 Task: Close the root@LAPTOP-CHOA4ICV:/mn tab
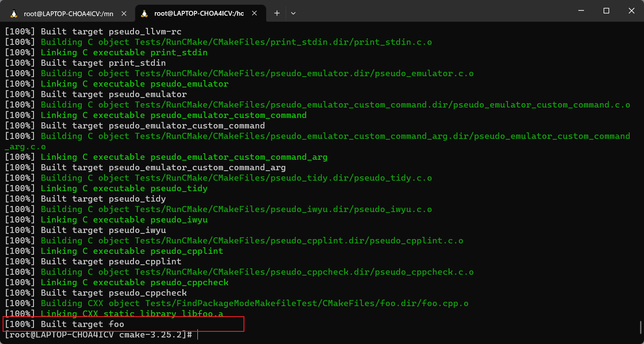click(x=124, y=13)
